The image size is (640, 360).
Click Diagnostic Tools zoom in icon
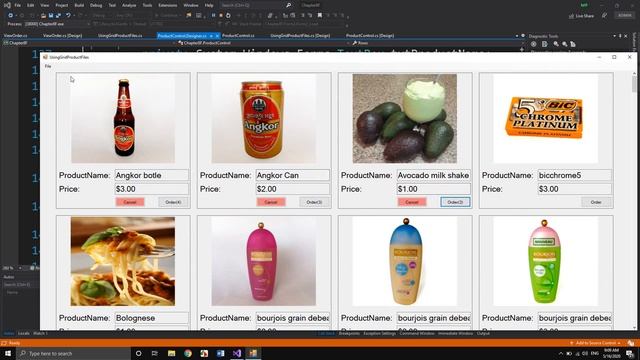556,44
